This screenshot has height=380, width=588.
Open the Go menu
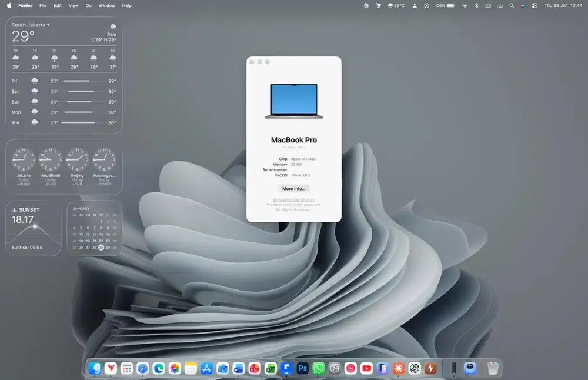click(88, 5)
